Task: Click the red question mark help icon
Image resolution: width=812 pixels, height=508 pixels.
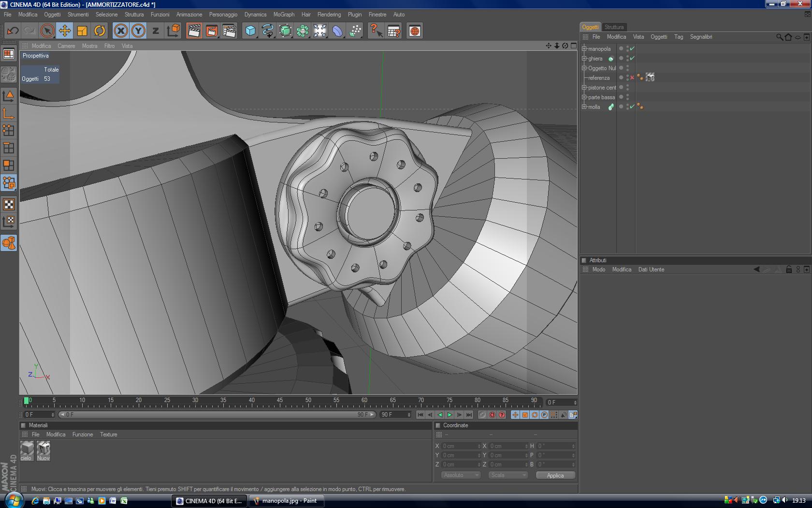Action: (376, 31)
